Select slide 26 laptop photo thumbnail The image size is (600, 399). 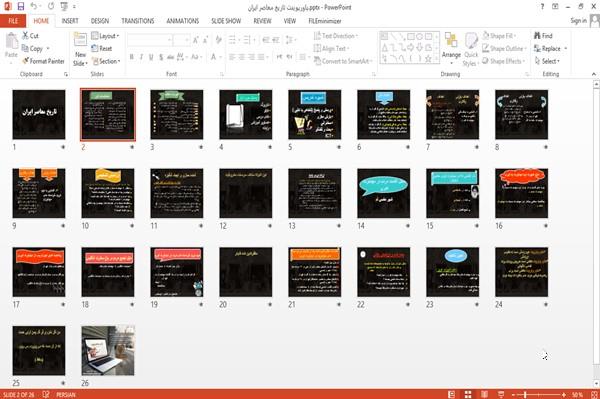tap(108, 350)
